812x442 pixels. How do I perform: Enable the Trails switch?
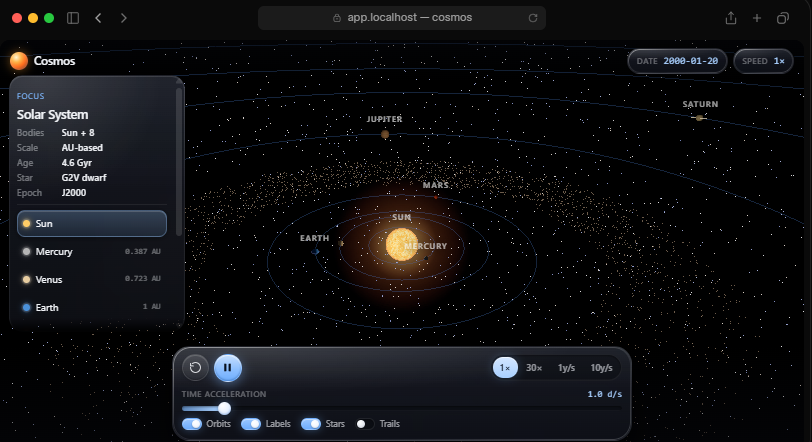(364, 424)
